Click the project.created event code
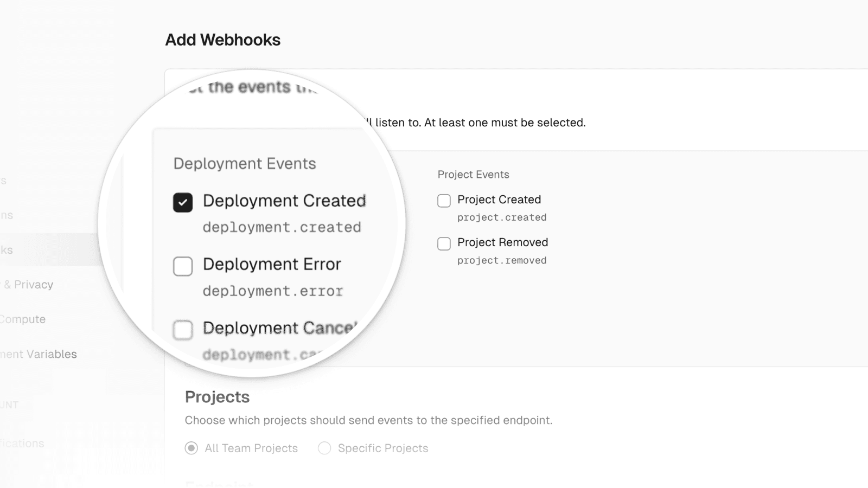 [x=502, y=217]
